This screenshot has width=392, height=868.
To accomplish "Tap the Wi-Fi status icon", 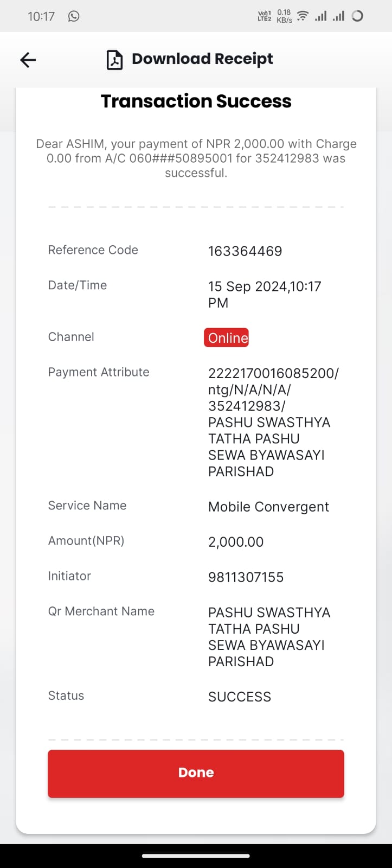I will (x=303, y=16).
